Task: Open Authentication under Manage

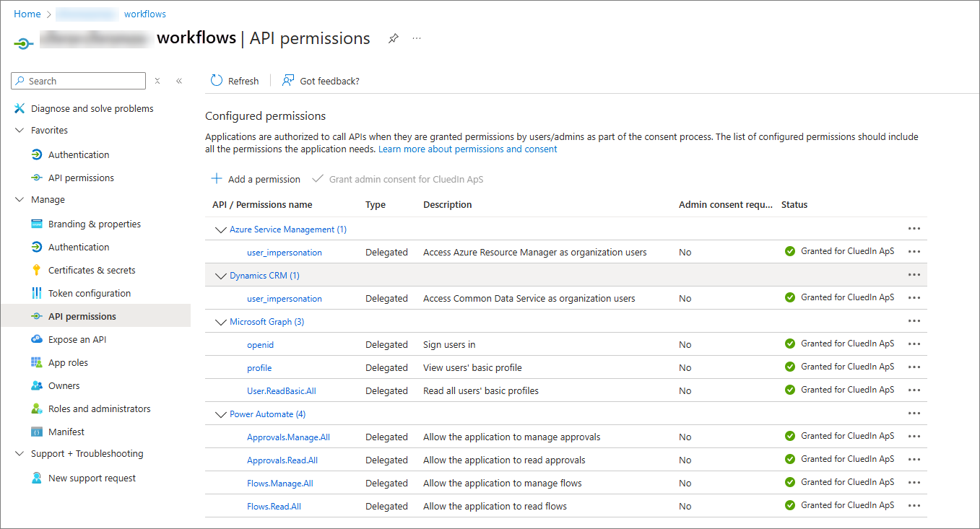Action: tap(79, 247)
